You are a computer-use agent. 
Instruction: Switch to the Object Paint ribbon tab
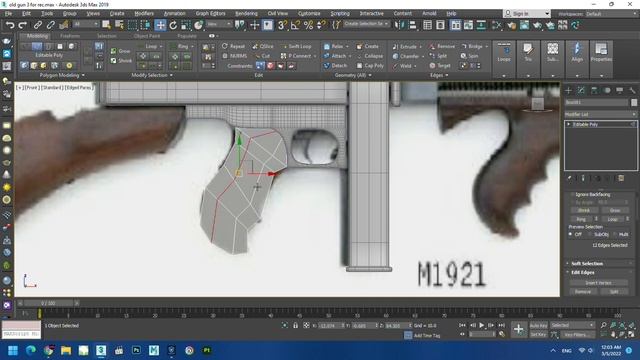pyautogui.click(x=147, y=36)
